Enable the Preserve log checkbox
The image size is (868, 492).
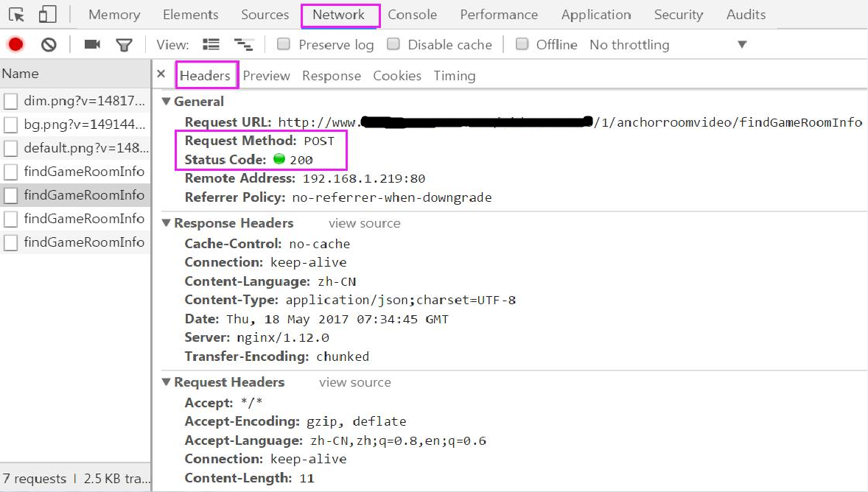(x=284, y=44)
